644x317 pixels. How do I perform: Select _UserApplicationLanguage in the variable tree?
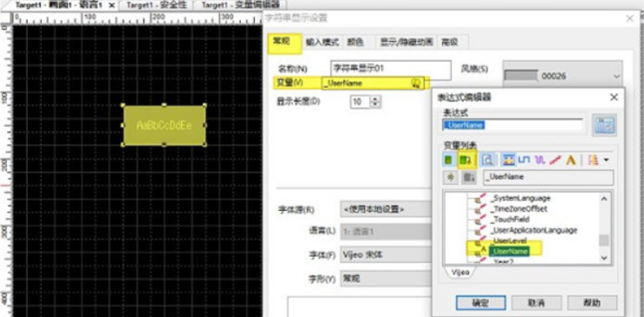pyautogui.click(x=534, y=230)
